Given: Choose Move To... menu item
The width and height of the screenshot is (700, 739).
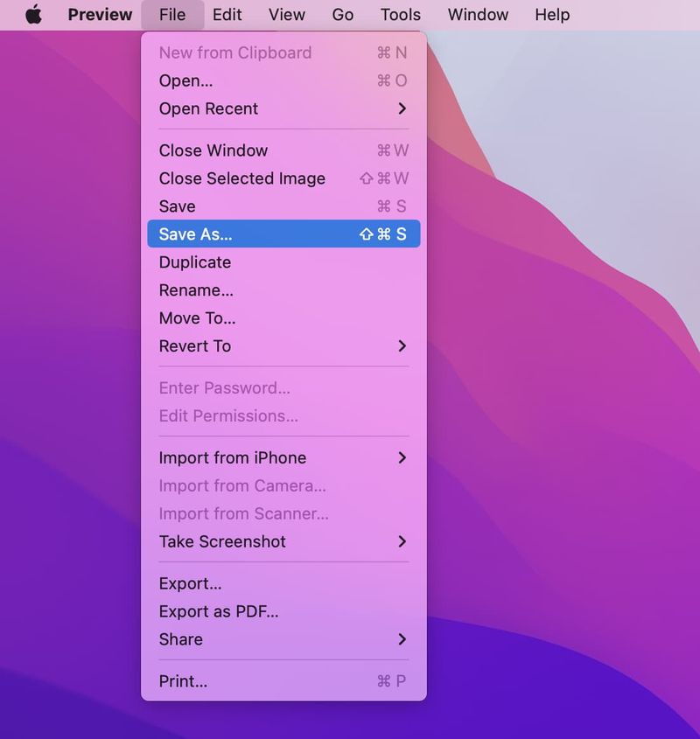Looking at the screenshot, I should pyautogui.click(x=283, y=317).
